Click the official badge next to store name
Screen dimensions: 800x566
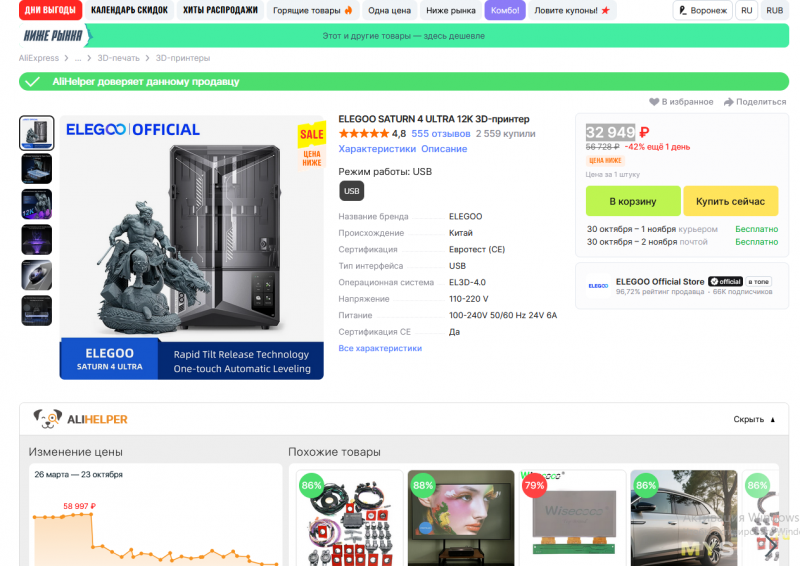click(x=725, y=281)
